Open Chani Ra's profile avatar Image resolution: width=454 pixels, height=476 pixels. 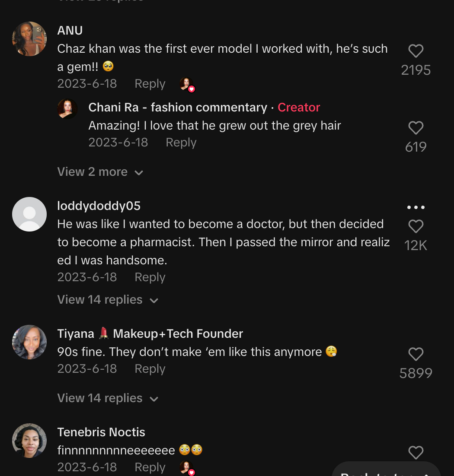pyautogui.click(x=67, y=108)
